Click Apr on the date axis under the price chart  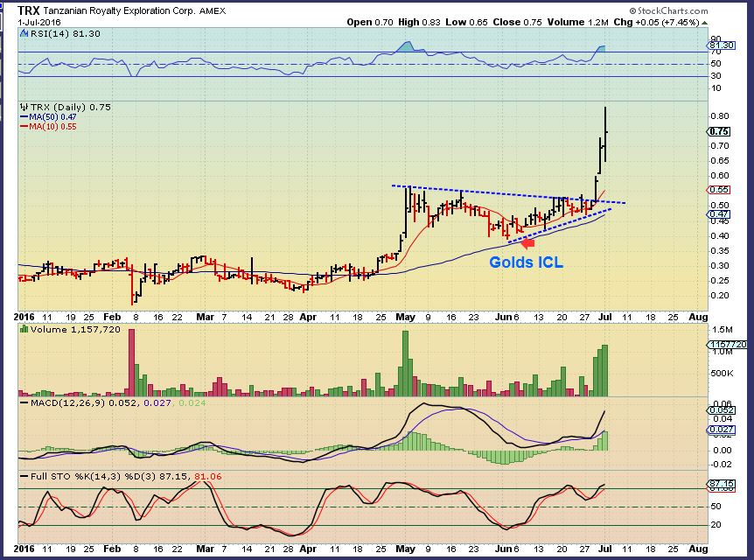[x=308, y=317]
